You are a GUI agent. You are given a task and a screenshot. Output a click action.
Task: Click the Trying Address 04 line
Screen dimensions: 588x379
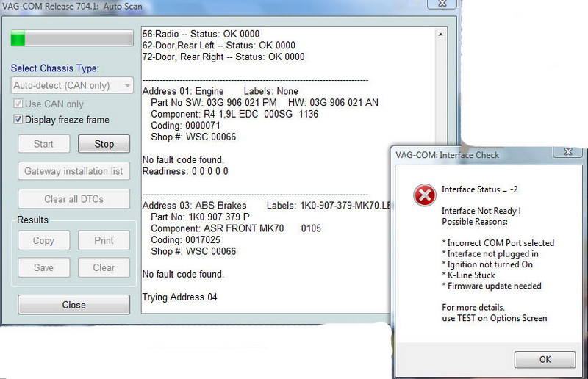(179, 297)
